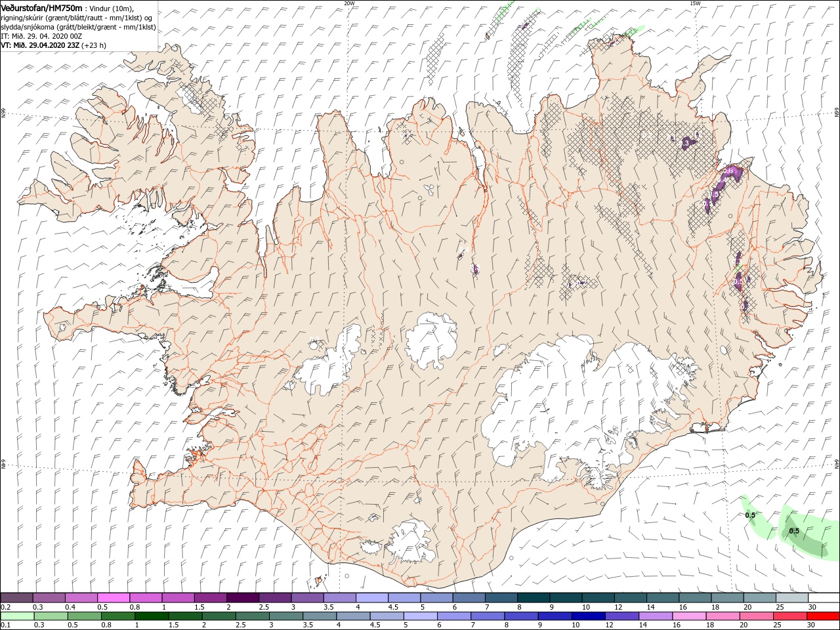Image resolution: width=840 pixels, height=630 pixels.
Task: Select the light lavender upper swatch starting at 4
Action: [x=371, y=598]
